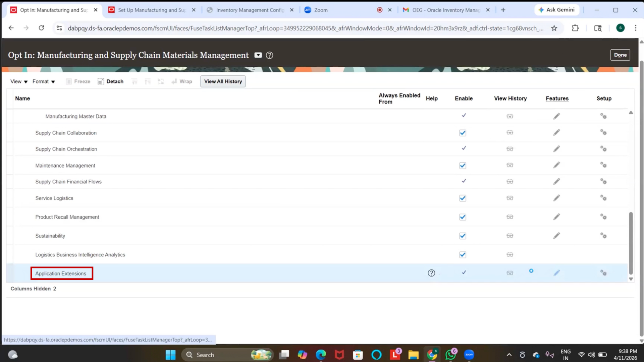Open Ask Gemini button

pos(557,10)
